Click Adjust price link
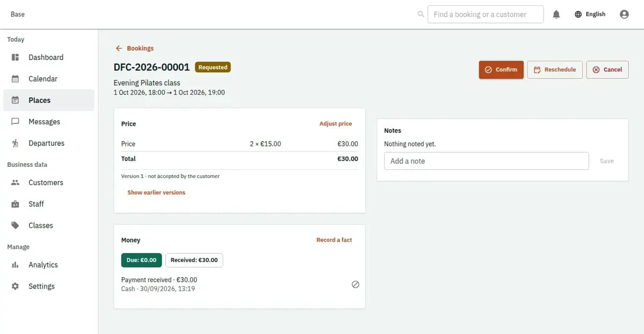The image size is (644, 334). pos(336,124)
